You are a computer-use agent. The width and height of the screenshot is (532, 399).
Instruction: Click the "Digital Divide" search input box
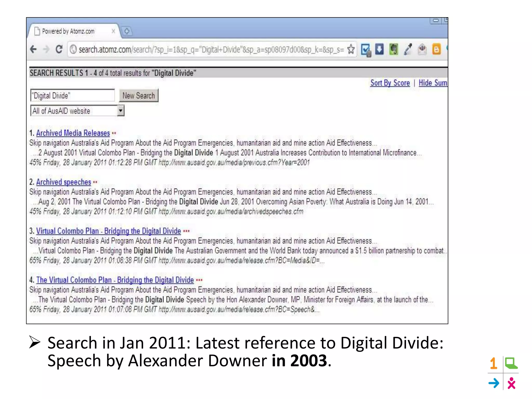[72, 95]
